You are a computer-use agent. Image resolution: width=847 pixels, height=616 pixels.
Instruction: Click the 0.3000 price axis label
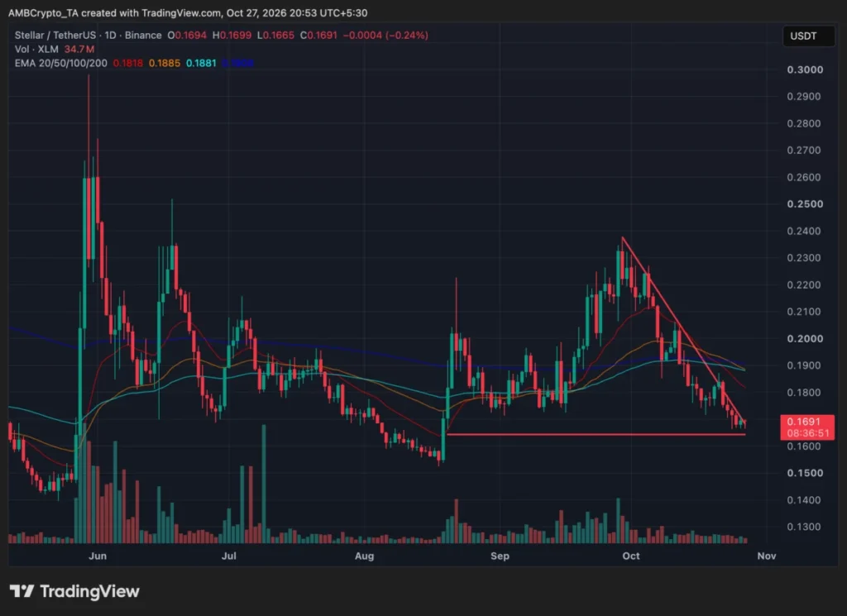click(x=805, y=69)
